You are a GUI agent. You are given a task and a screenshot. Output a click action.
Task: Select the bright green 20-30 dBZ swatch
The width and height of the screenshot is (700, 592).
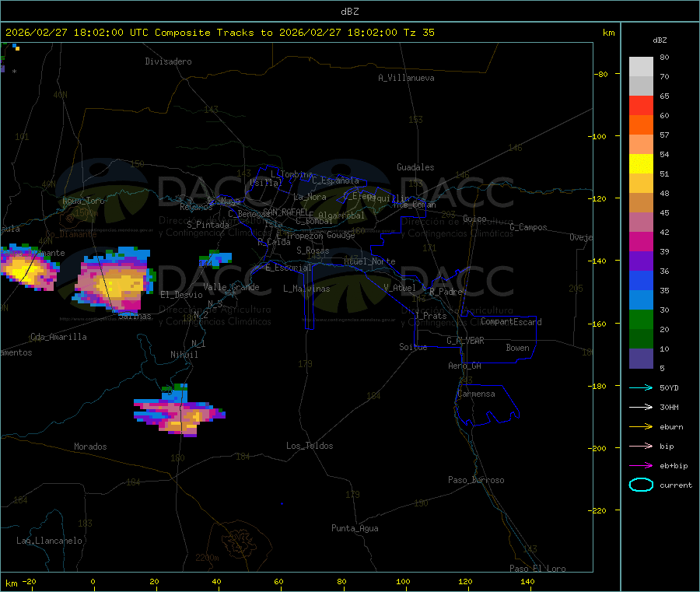click(x=641, y=319)
